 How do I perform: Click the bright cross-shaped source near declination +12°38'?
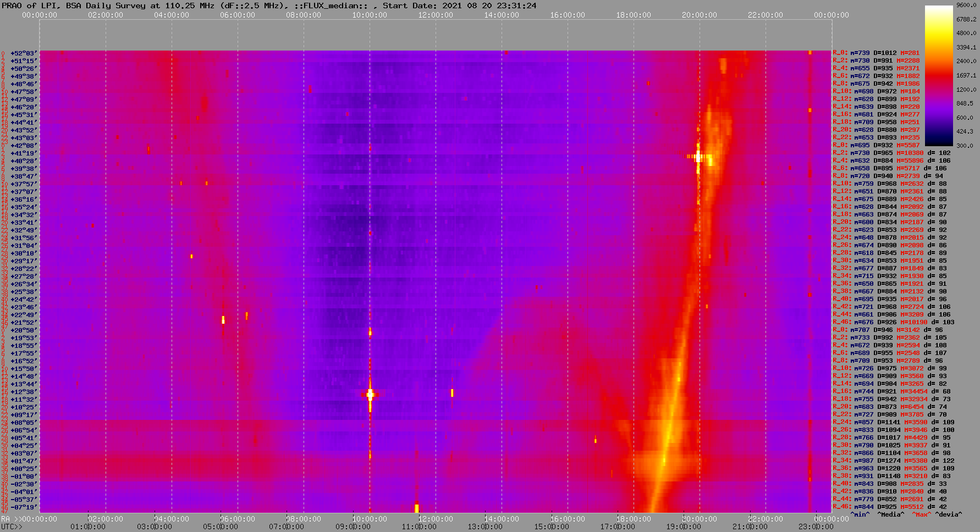(370, 394)
